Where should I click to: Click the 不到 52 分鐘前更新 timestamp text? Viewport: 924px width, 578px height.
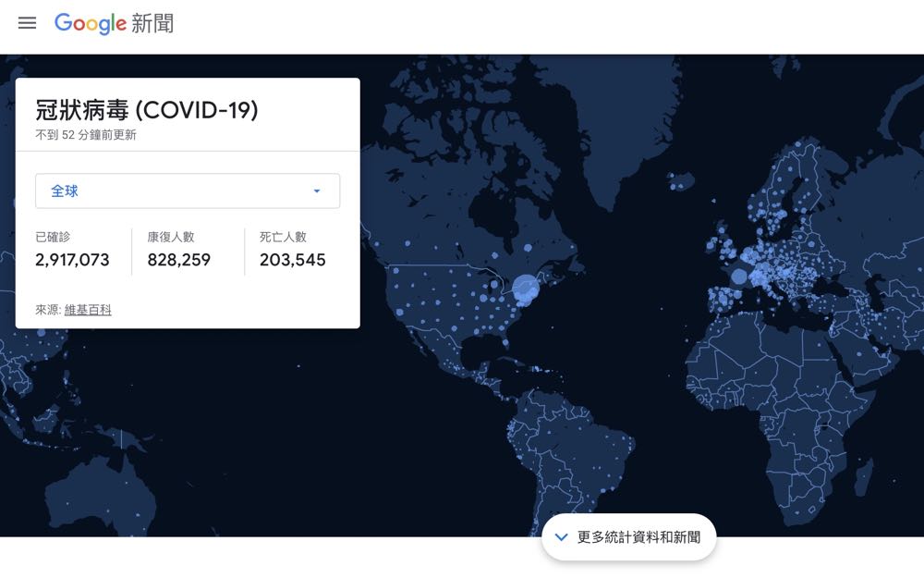[x=86, y=135]
